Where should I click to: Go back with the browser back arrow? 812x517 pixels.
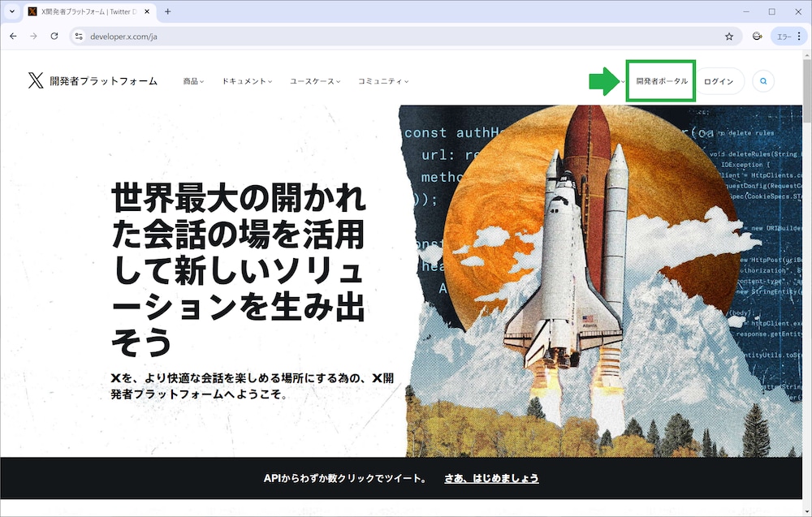[14, 37]
